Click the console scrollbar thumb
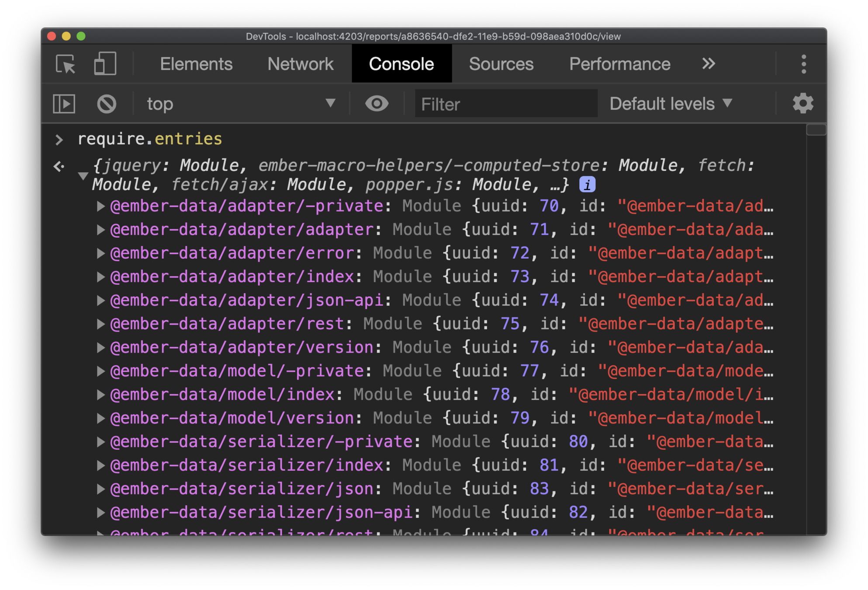This screenshot has height=590, width=868. (x=816, y=130)
